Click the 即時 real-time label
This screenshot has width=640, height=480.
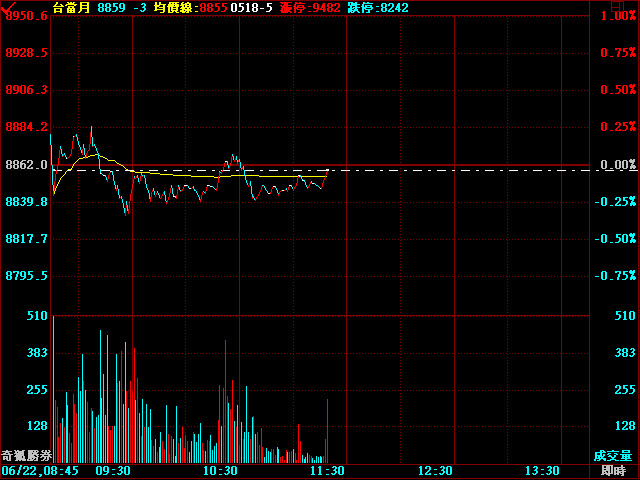614,471
